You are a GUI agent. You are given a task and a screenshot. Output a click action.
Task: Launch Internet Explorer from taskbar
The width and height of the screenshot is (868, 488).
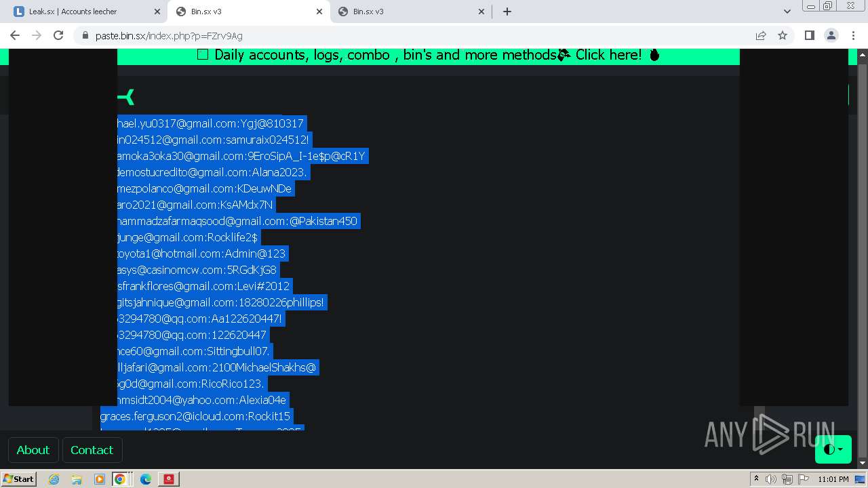pos(54,479)
